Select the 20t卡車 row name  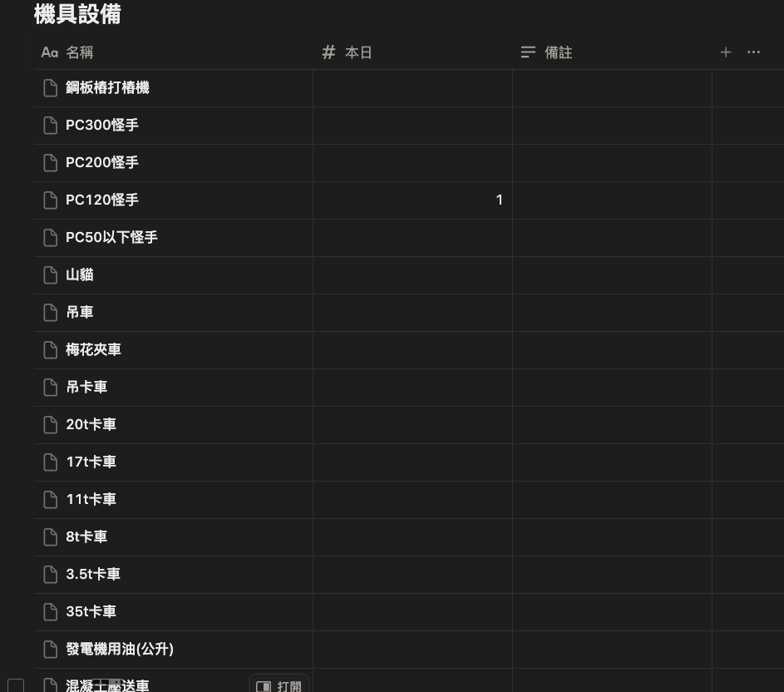point(91,424)
